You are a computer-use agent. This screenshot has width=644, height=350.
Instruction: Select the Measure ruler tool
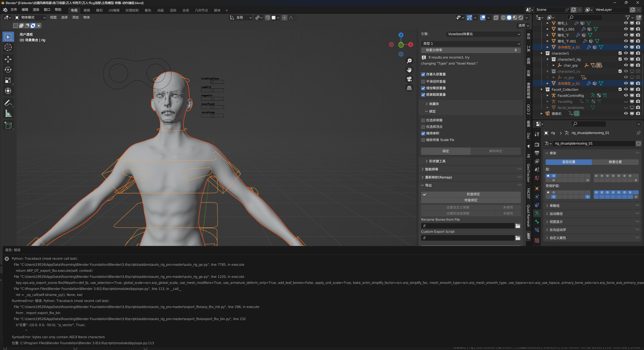coord(8,113)
